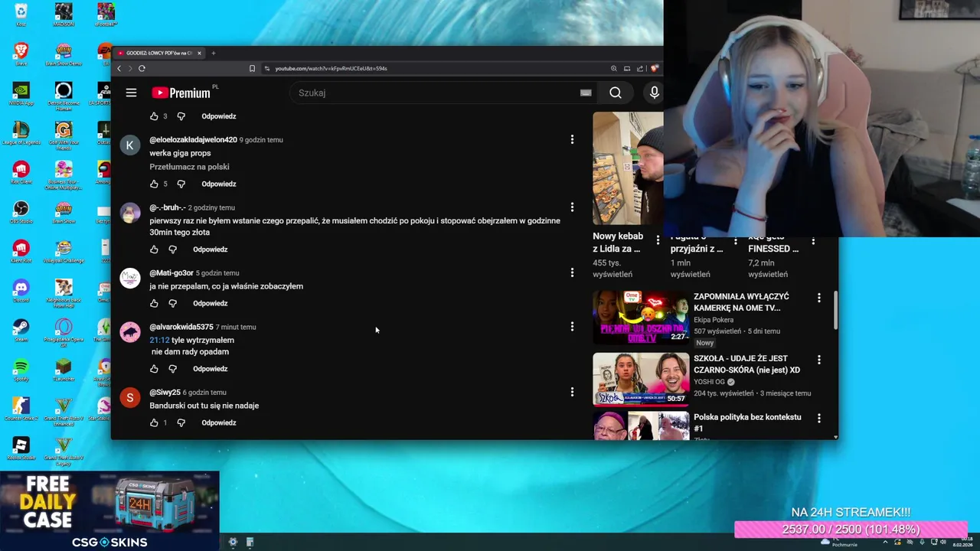Open the @Siwy25 channel name link
980x551 pixels.
coord(165,393)
